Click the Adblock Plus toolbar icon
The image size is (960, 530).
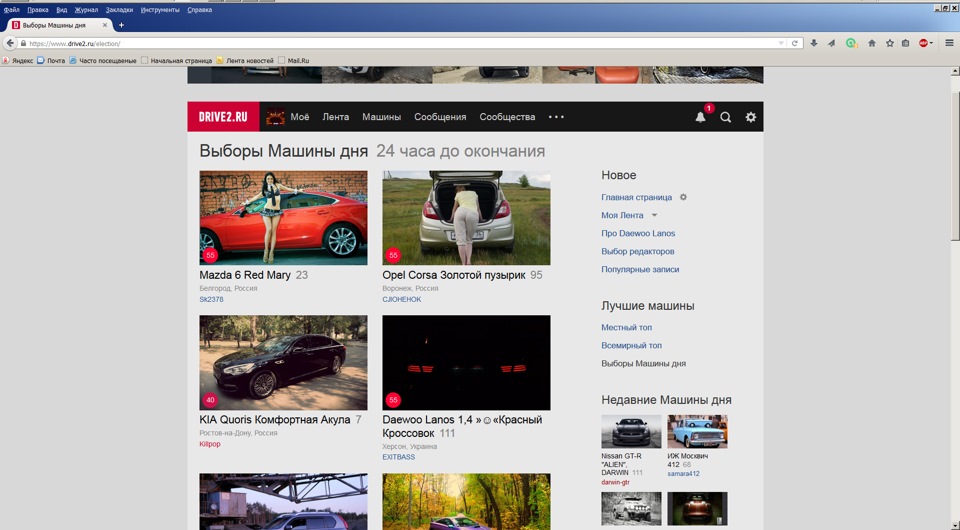(923, 43)
